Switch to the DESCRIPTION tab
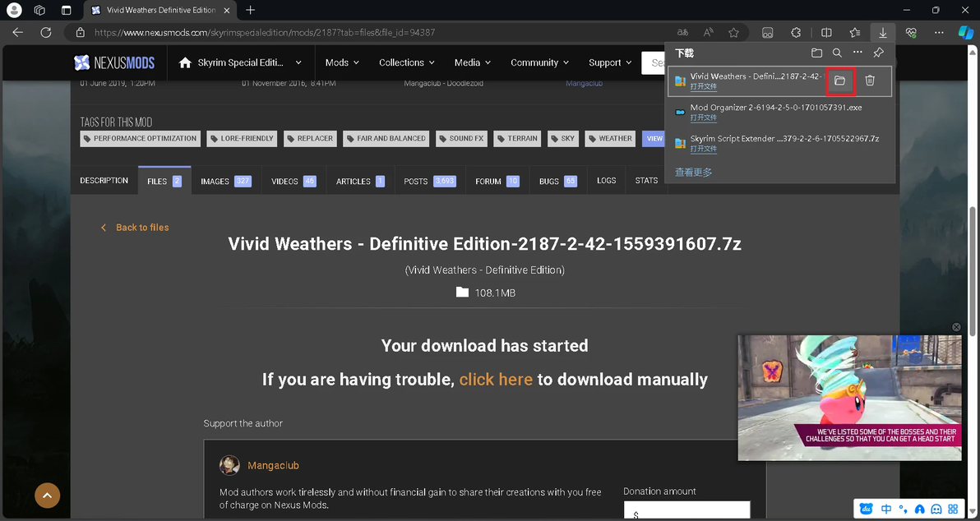Image resolution: width=980 pixels, height=521 pixels. pos(104,181)
